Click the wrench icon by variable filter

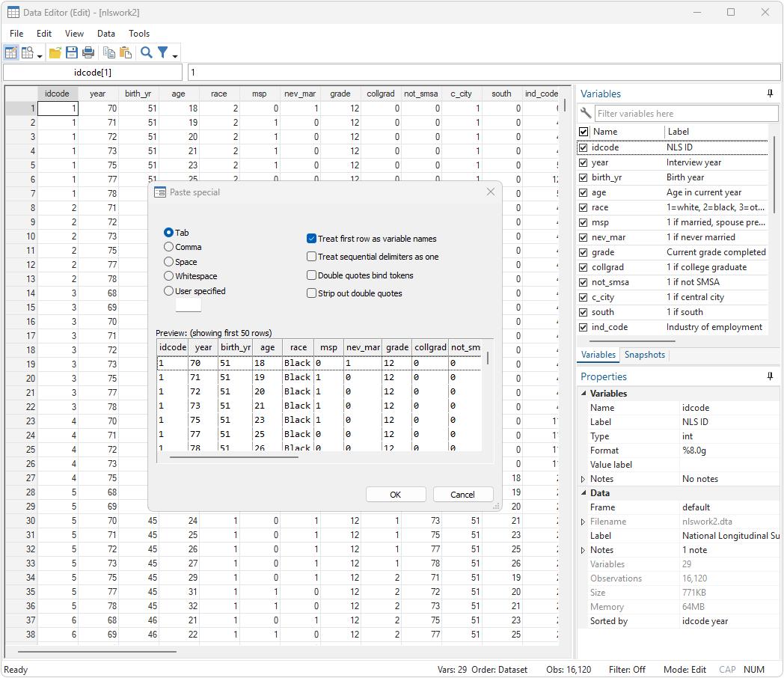585,114
